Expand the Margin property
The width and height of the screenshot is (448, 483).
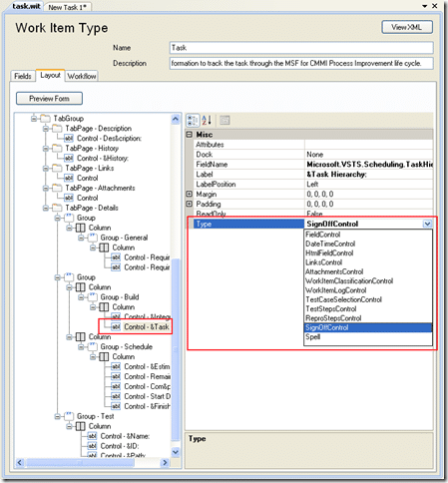[190, 194]
